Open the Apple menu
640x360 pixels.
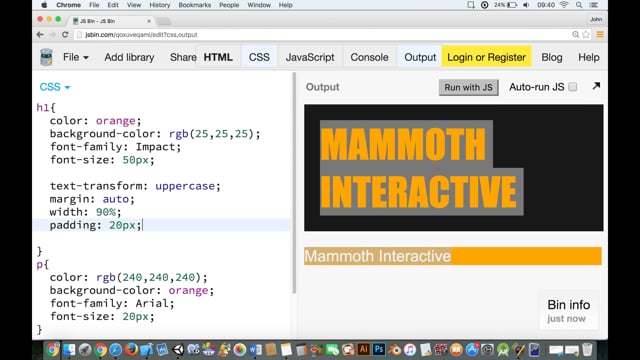44,5
